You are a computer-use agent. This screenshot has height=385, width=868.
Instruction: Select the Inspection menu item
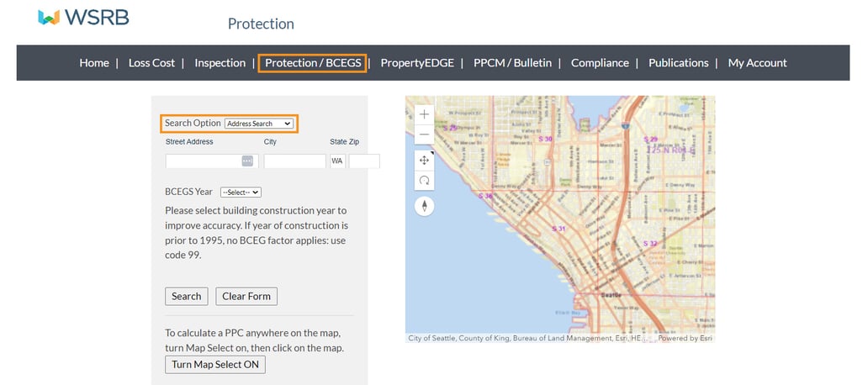tap(220, 63)
